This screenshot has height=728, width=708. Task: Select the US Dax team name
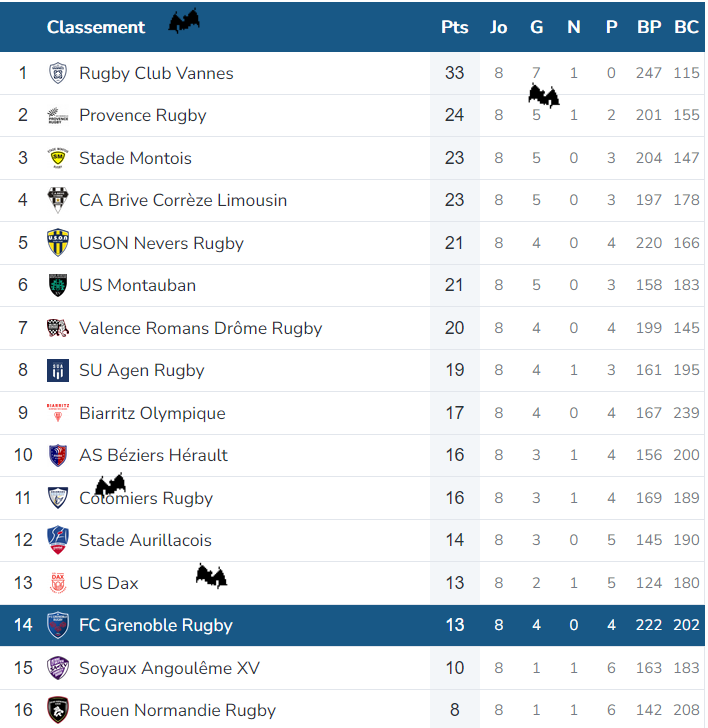[109, 583]
